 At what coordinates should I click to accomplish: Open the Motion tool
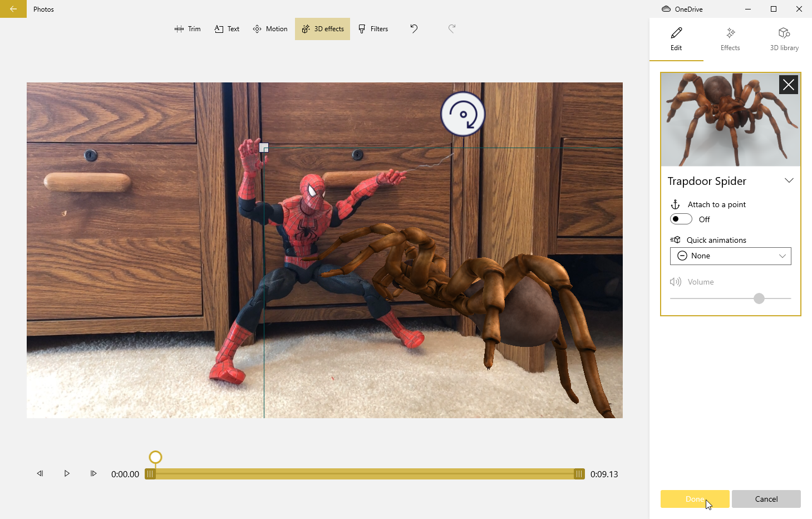coord(270,29)
